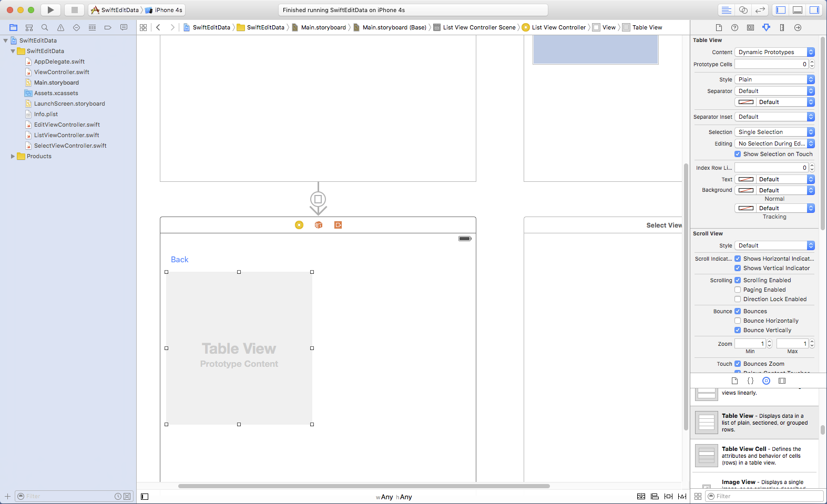Screen dimensions: 827x504
Task: Toggle Bounce Horizontally checkbox
Action: [738, 321]
